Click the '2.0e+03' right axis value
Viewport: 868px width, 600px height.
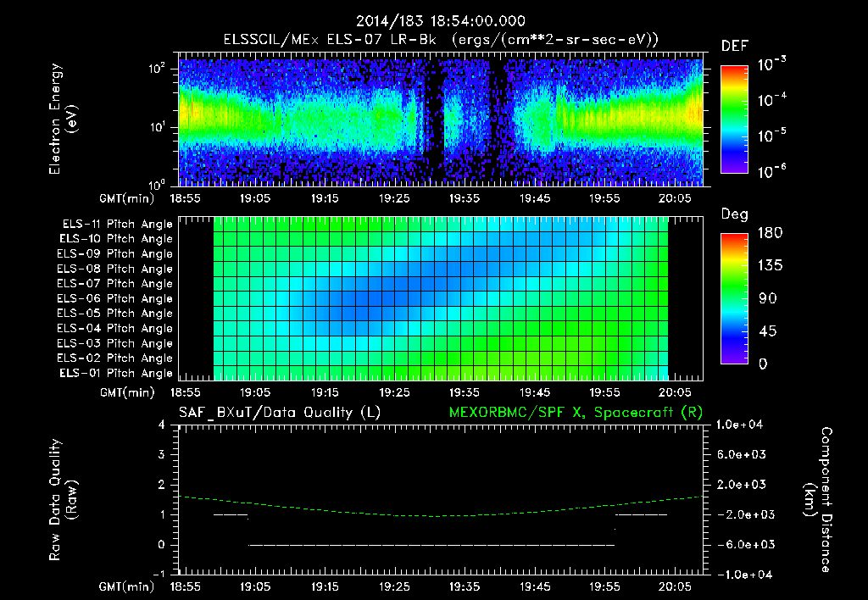tap(741, 485)
